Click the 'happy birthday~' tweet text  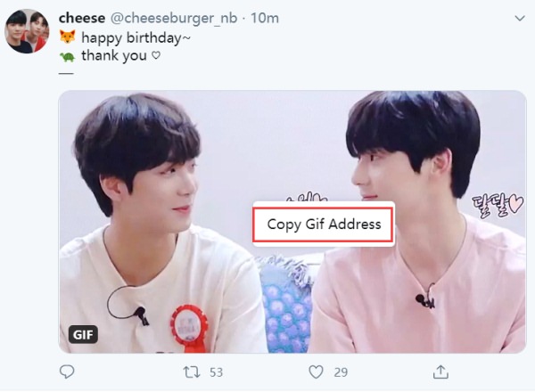pyautogui.click(x=136, y=37)
